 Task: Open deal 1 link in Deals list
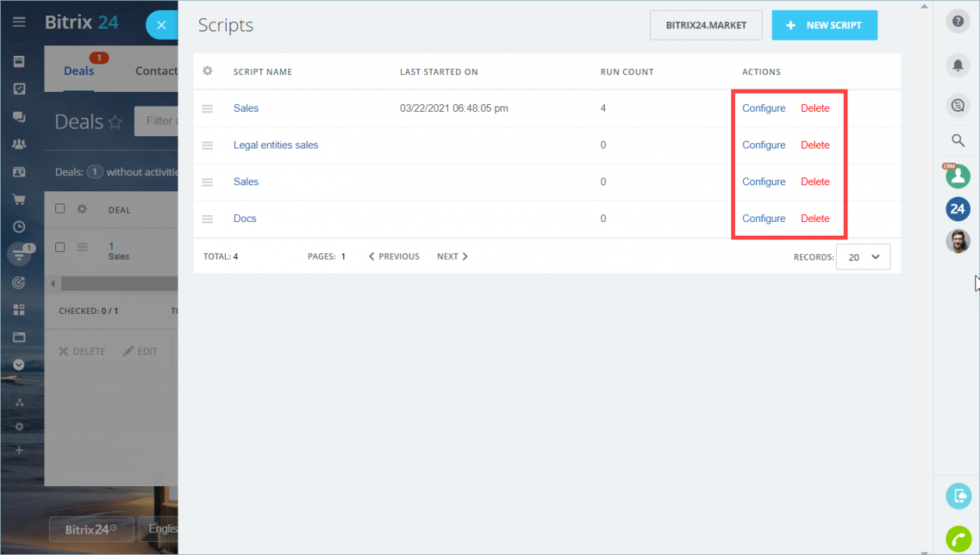[111, 246]
